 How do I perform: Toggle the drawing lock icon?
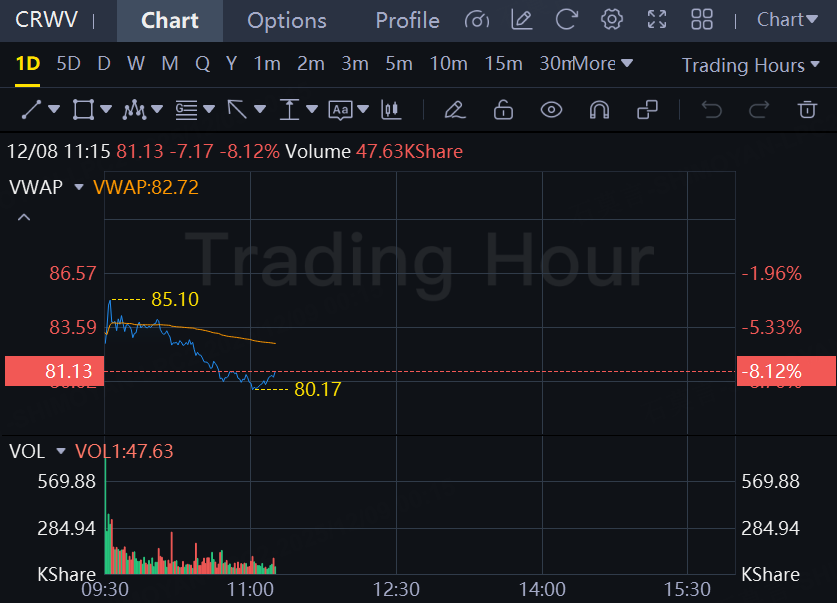click(503, 109)
